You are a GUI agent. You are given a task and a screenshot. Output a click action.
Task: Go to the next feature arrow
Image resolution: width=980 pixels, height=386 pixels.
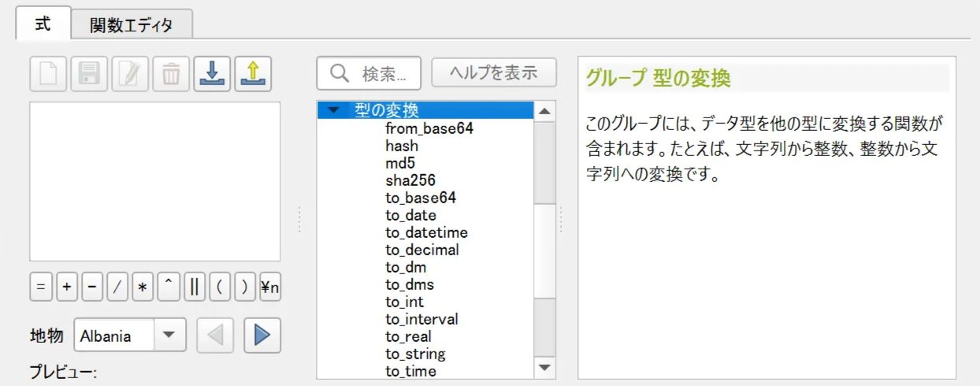point(262,336)
